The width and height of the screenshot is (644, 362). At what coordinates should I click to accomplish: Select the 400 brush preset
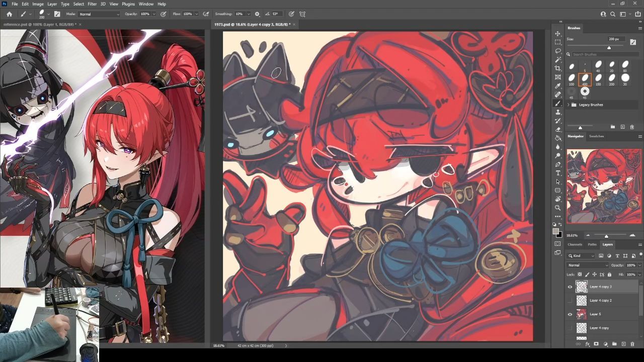pos(585,79)
